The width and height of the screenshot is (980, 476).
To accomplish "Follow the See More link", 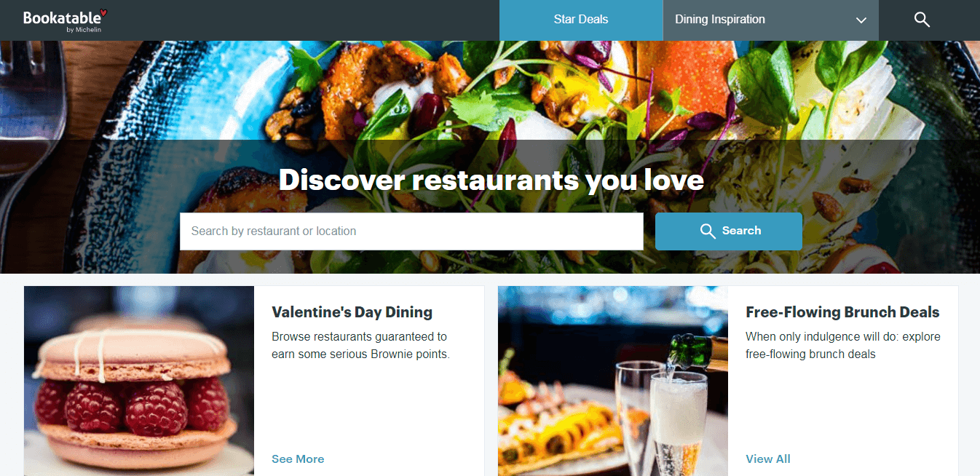I will point(298,459).
